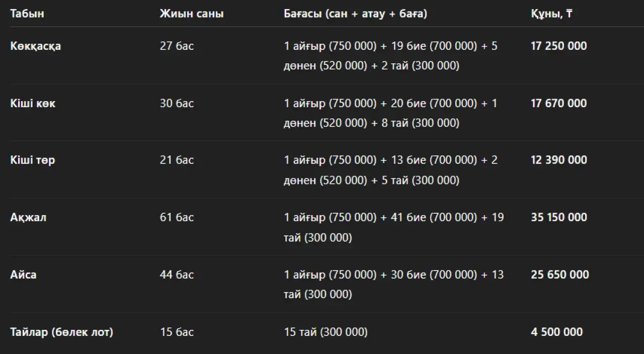Select the Ақжал row name
Viewport: 644px width, 354px height.
[28, 218]
